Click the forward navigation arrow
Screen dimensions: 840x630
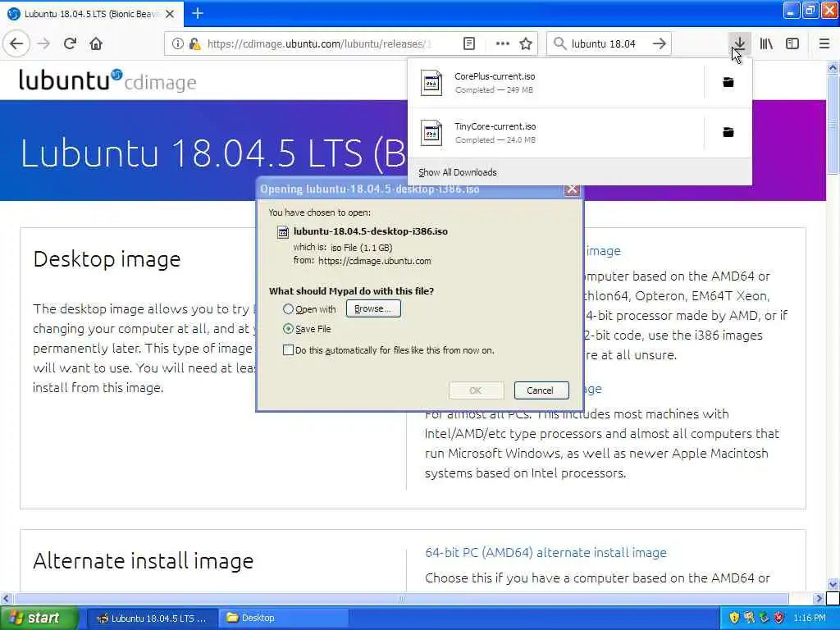coord(44,43)
